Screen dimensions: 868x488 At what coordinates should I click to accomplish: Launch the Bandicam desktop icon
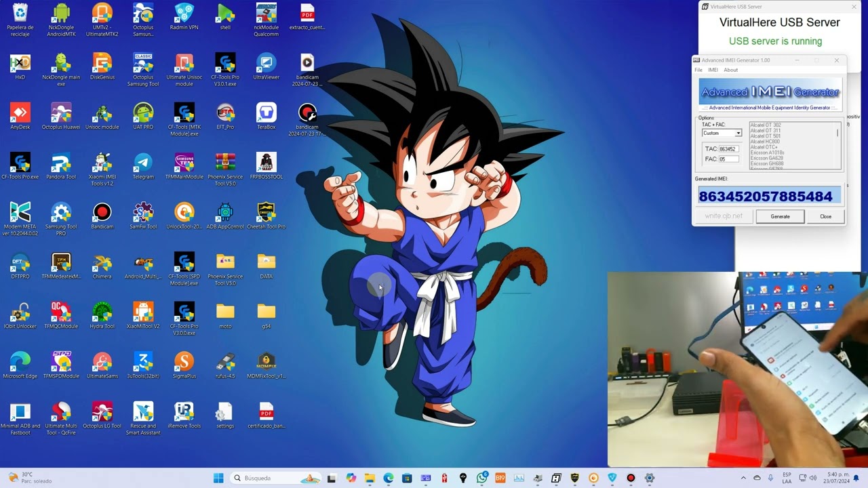coord(102,216)
